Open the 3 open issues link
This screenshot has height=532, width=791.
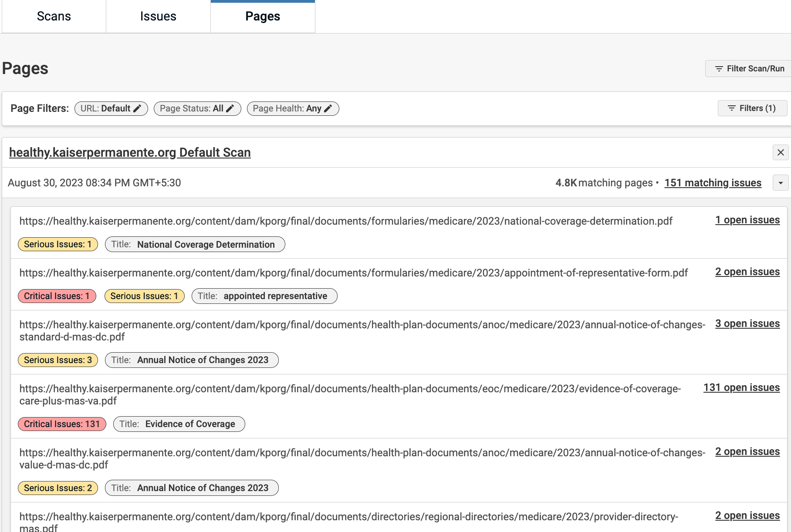coord(747,323)
